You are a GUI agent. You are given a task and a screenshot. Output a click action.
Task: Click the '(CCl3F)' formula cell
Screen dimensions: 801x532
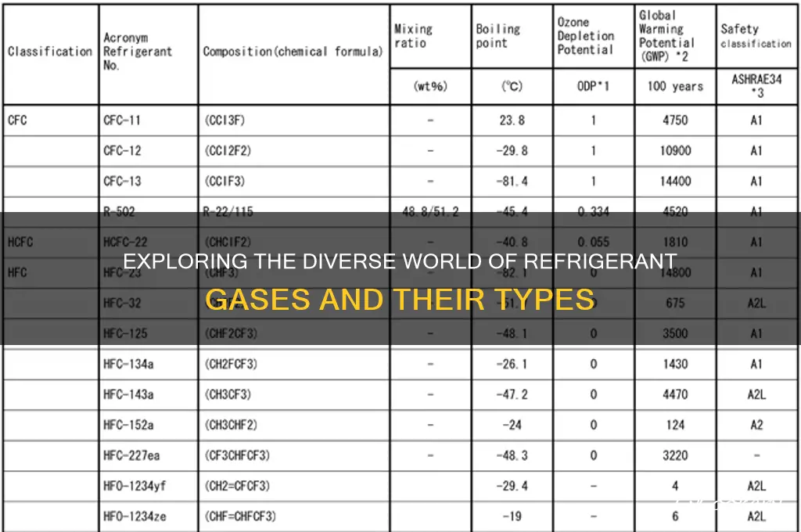pyautogui.click(x=224, y=120)
